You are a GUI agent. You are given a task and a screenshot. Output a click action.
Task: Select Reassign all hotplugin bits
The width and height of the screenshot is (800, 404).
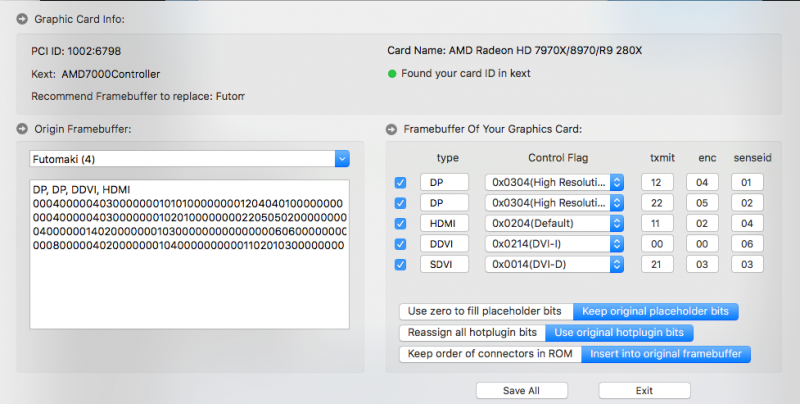[x=472, y=332]
